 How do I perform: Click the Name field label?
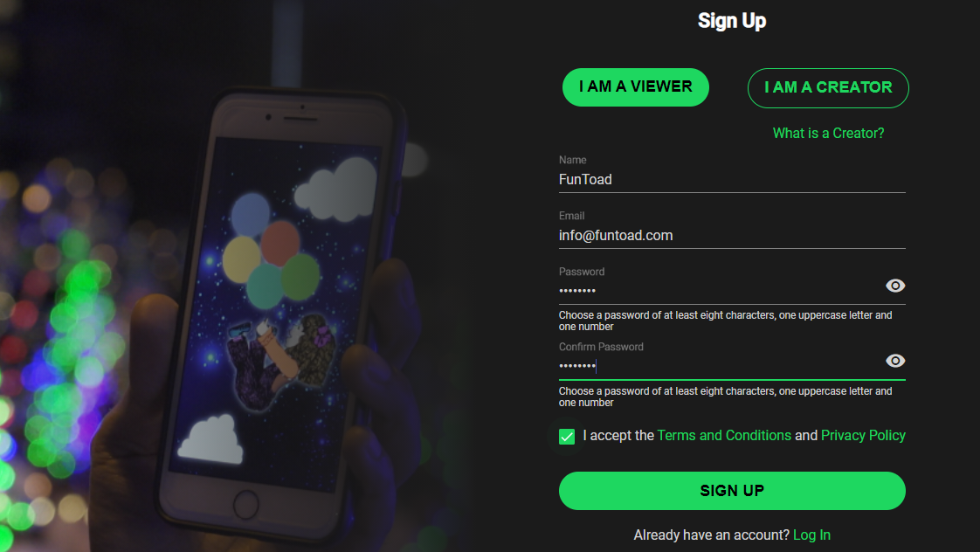pyautogui.click(x=572, y=160)
